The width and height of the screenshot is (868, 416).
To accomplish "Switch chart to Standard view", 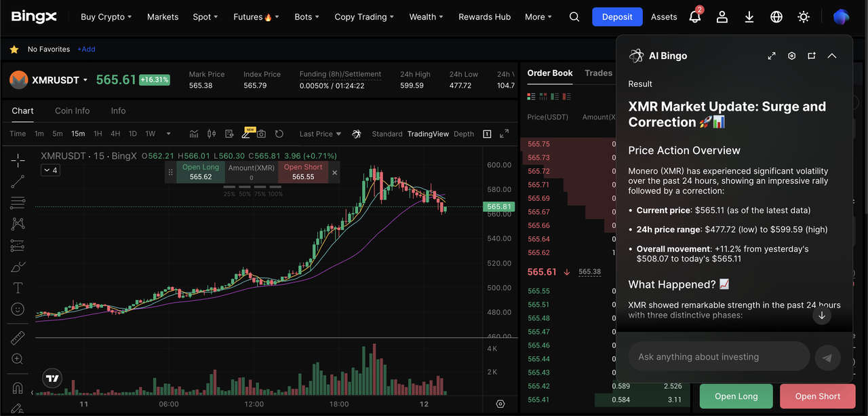I will pos(387,134).
